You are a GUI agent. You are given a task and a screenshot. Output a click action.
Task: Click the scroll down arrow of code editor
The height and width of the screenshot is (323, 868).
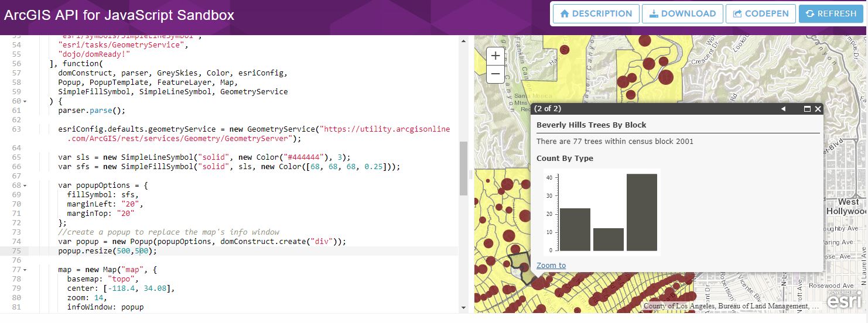tap(463, 308)
